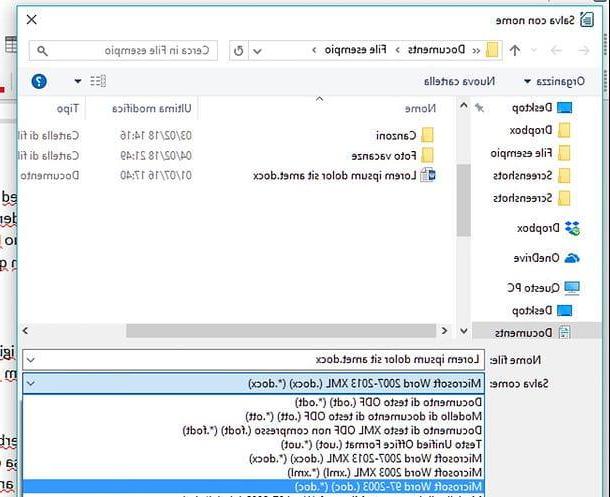The width and height of the screenshot is (610, 497).
Task: Click the Nome file text field
Action: pos(253,360)
